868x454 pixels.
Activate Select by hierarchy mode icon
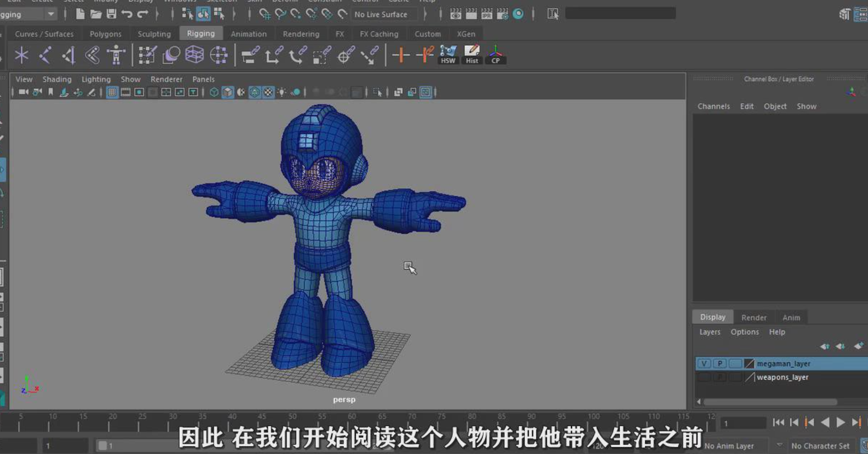(187, 14)
